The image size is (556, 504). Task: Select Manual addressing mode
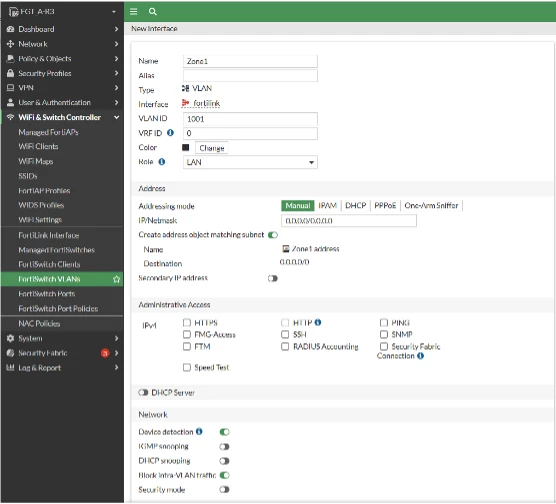[298, 206]
